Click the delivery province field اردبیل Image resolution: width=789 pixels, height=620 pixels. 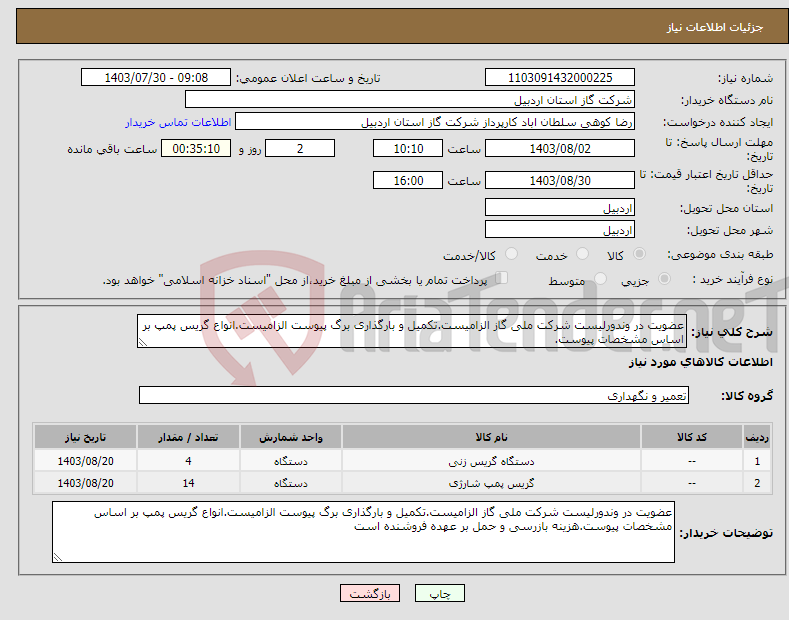[x=560, y=207]
